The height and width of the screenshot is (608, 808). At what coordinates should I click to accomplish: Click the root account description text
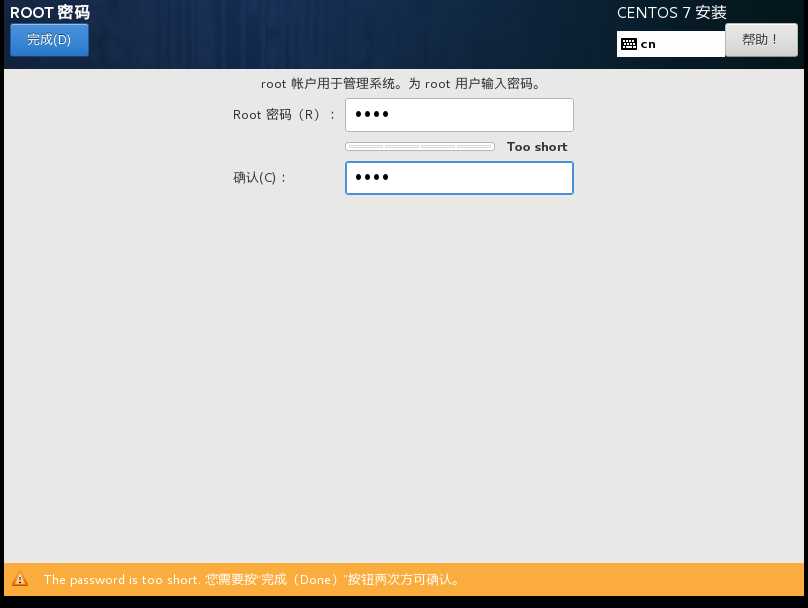click(401, 83)
